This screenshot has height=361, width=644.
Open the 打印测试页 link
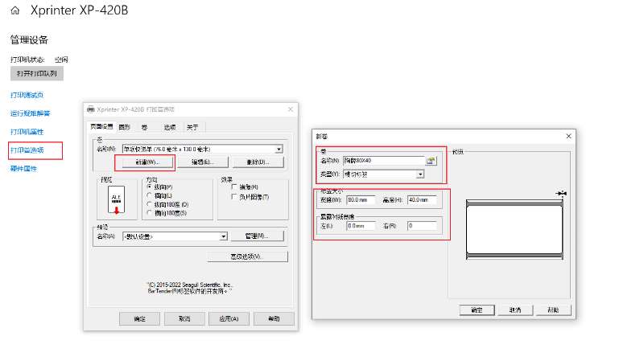click(27, 95)
